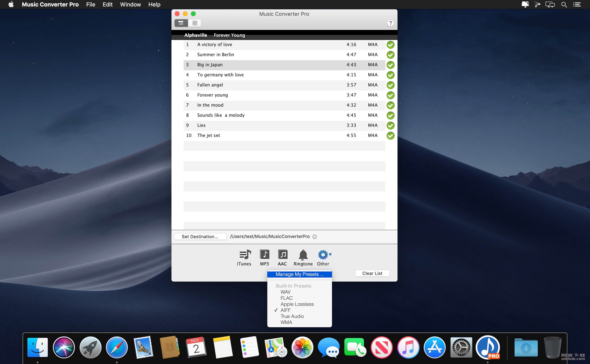
Task: Open System Preferences from the Dock
Action: click(461, 347)
